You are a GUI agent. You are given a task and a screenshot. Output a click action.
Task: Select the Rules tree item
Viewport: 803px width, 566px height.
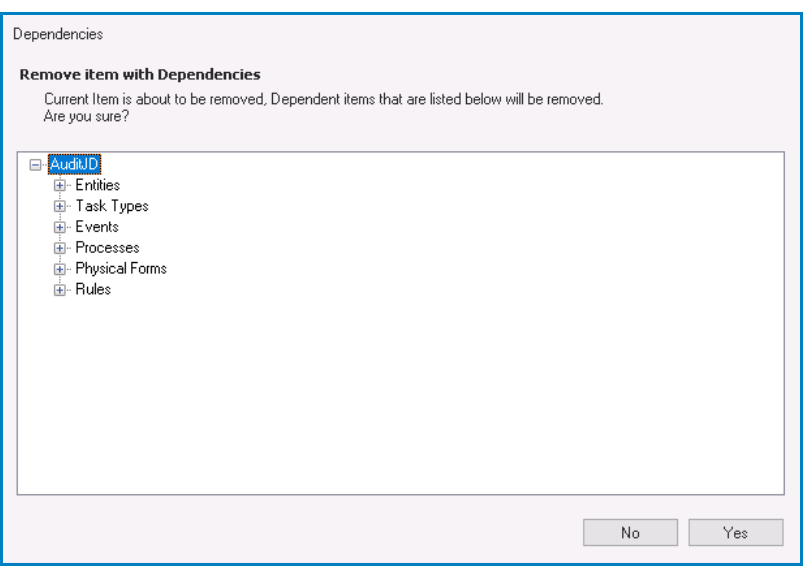[x=93, y=290]
